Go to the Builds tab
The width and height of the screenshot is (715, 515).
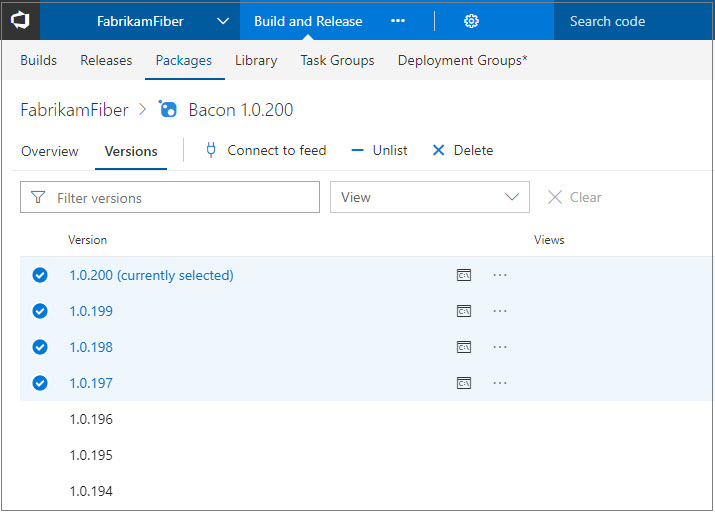(x=38, y=60)
